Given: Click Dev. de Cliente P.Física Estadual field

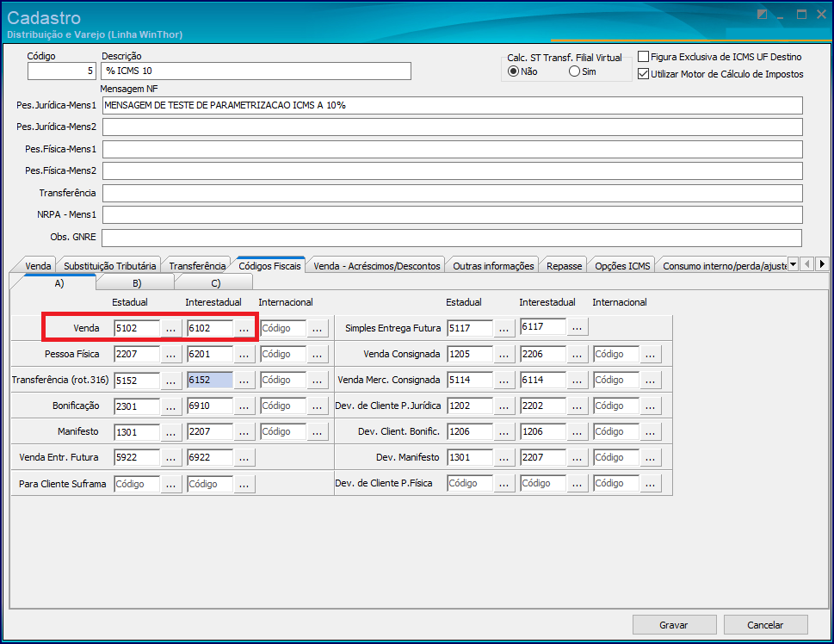Looking at the screenshot, I should click(x=470, y=484).
